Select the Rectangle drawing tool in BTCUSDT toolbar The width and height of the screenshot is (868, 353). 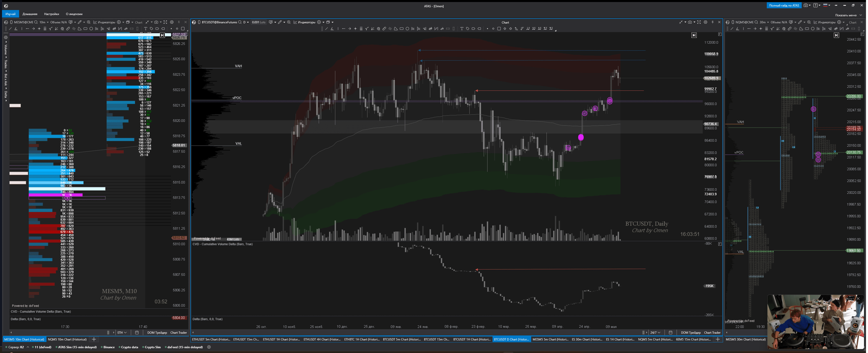[x=402, y=29]
